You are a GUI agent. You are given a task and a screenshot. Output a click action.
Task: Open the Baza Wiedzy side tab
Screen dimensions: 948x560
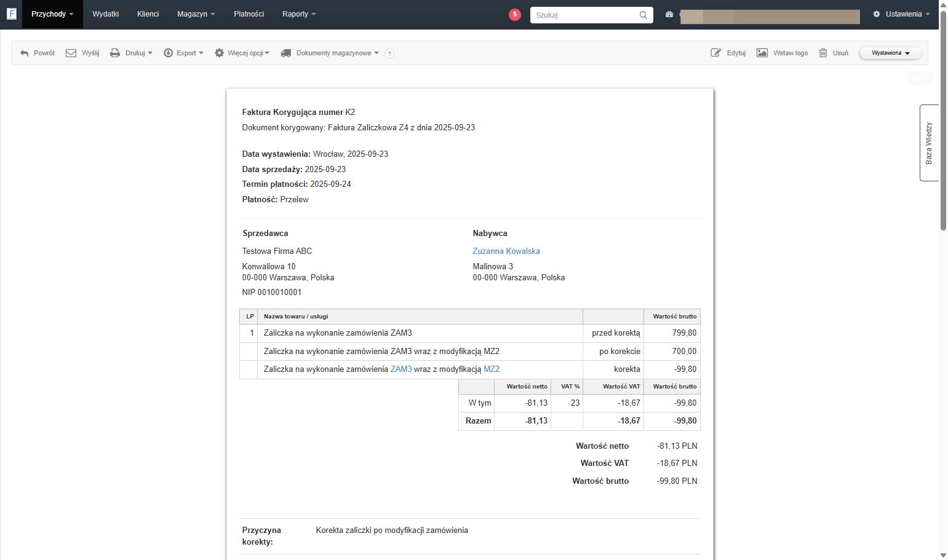[929, 143]
